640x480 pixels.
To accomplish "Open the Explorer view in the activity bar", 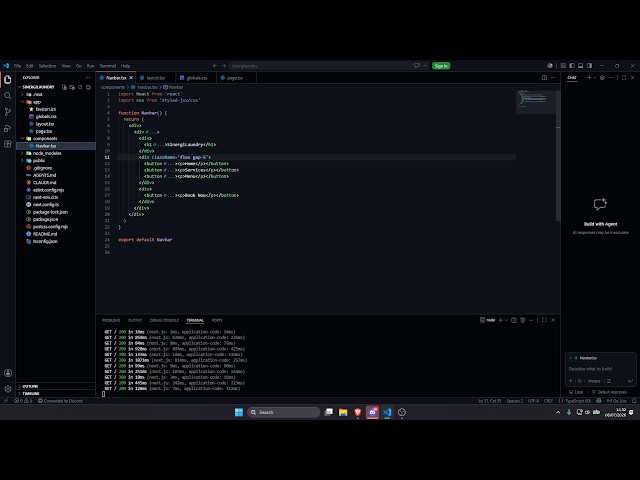I will pyautogui.click(x=8, y=80).
